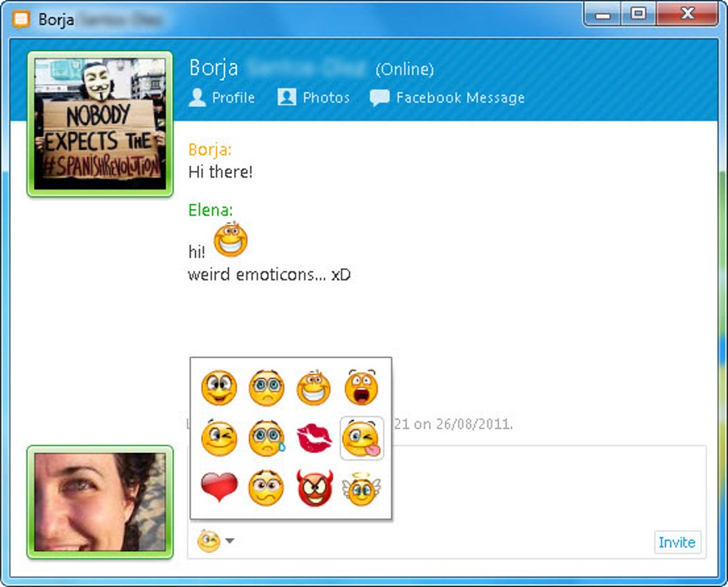Click the emoticon button below message box
The image size is (728, 587).
click(x=208, y=541)
